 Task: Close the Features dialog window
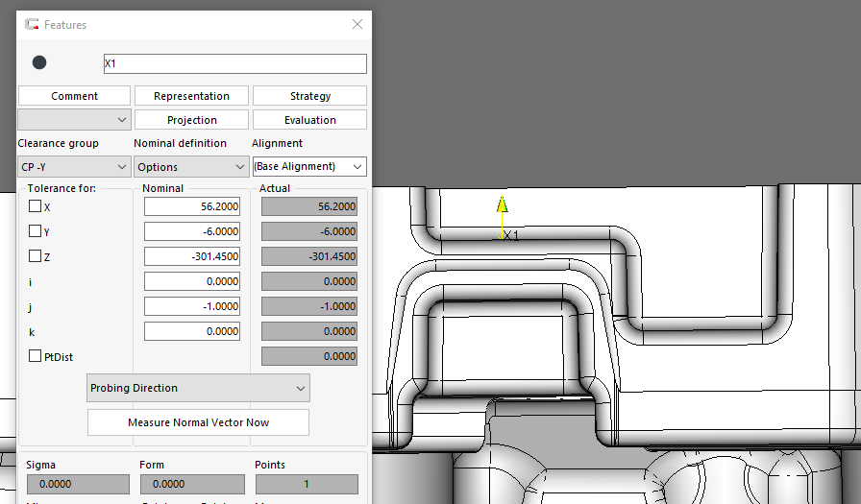click(x=357, y=24)
